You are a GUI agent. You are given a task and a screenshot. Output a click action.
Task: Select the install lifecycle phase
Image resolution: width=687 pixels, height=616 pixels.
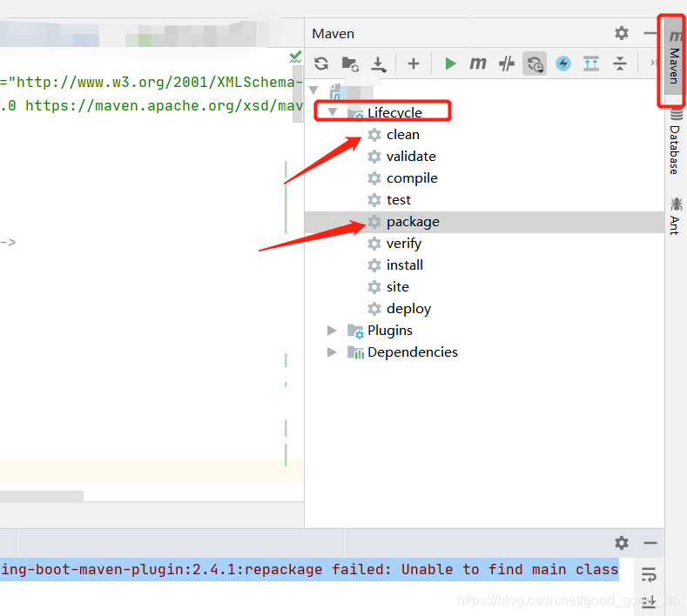pos(404,265)
